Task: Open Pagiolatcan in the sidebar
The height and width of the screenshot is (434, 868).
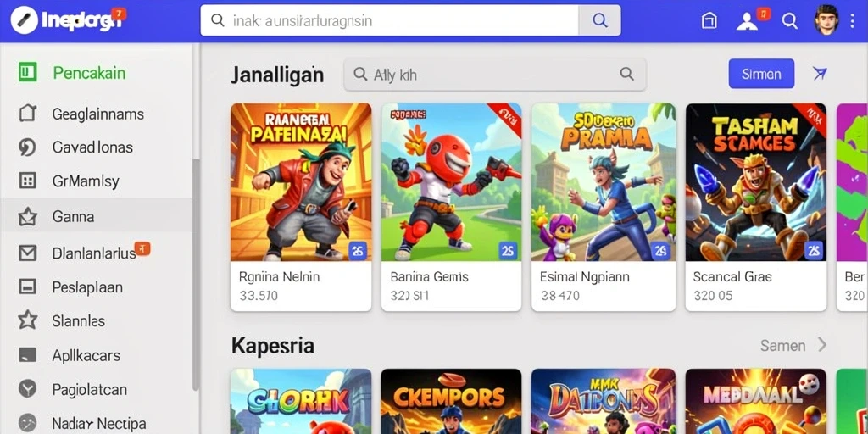Action: 97,389
